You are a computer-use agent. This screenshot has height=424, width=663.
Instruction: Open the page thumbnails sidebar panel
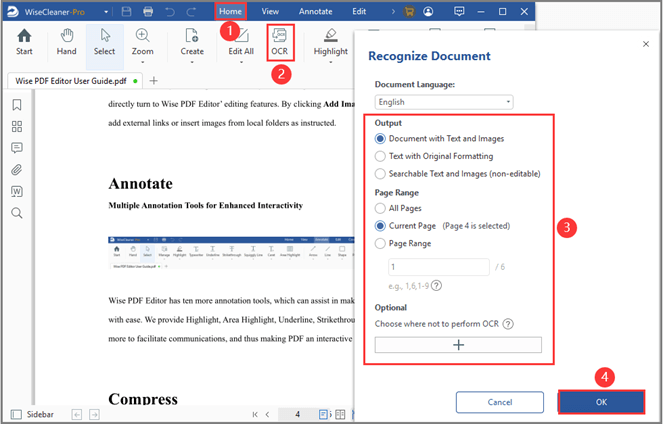point(17,126)
